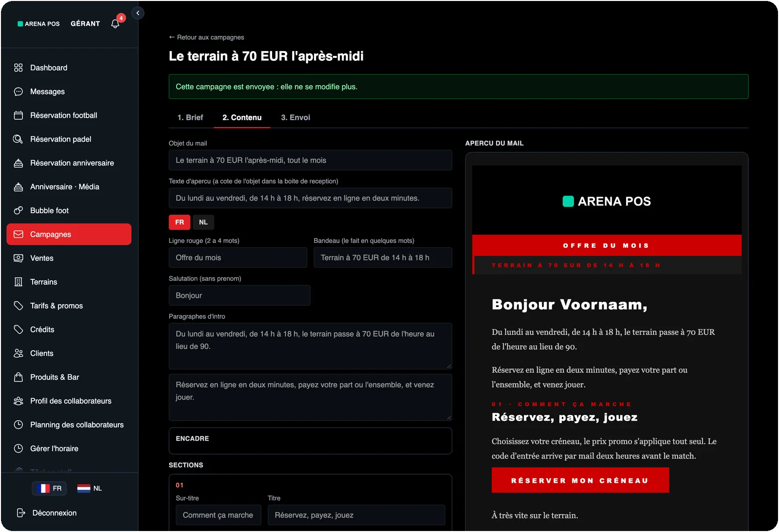Switch content language to NL
The height and width of the screenshot is (532, 779).
[204, 222]
